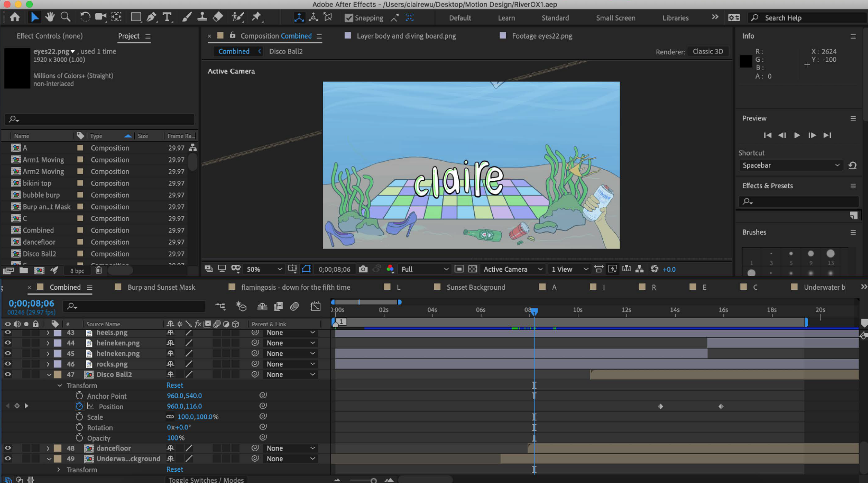
Task: Click the reset exposure icon in viewer
Action: 655,269
